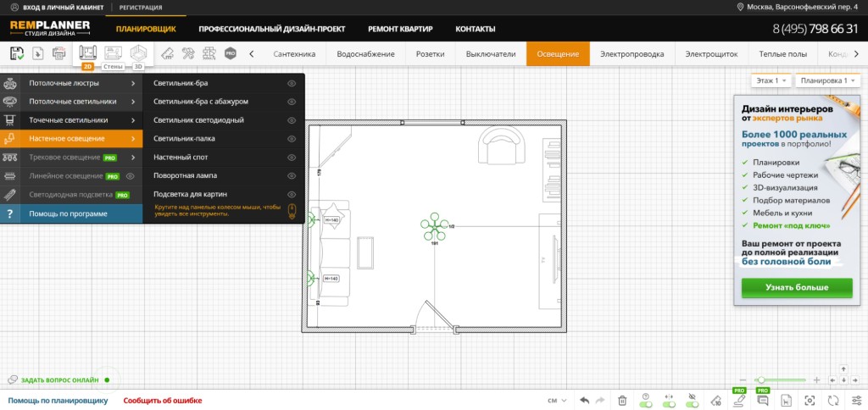Open the Розетки tab
Screen dimensions: 868x410
(430, 53)
